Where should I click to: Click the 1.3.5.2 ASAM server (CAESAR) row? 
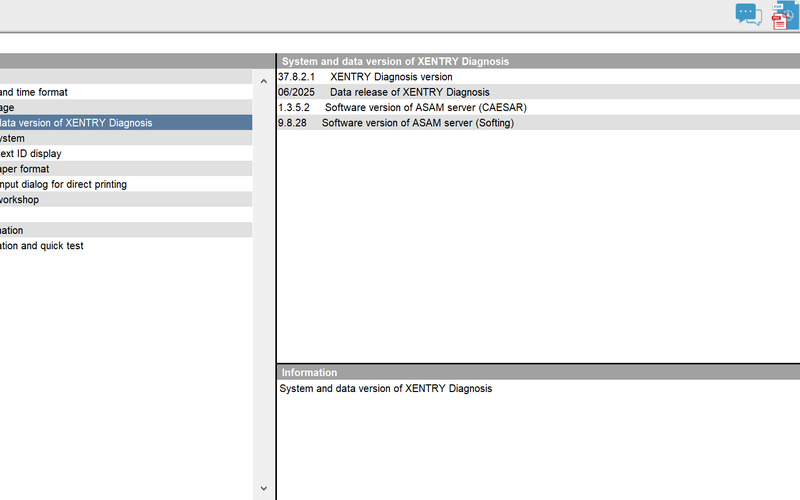538,107
